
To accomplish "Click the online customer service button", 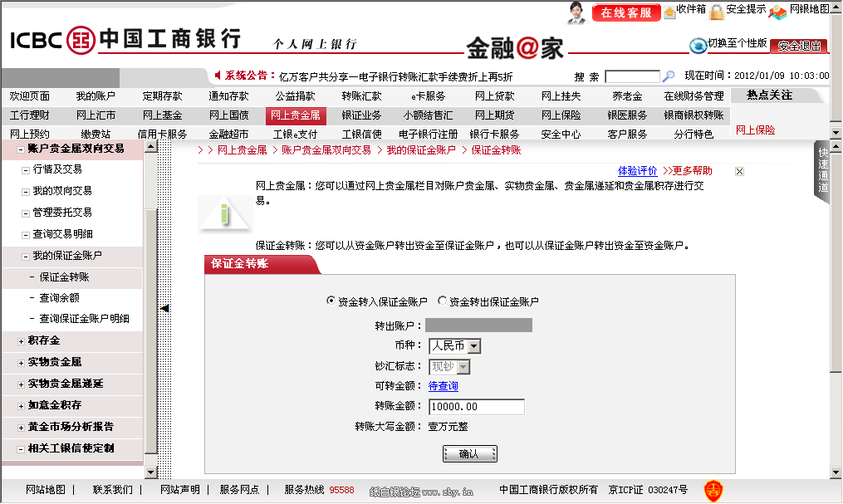I will [x=625, y=12].
